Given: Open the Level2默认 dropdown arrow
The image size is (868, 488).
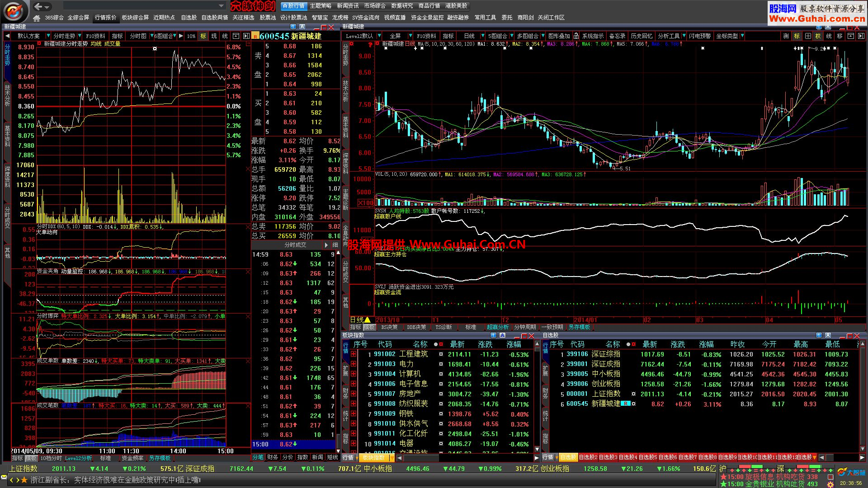Looking at the screenshot, I should (x=379, y=36).
